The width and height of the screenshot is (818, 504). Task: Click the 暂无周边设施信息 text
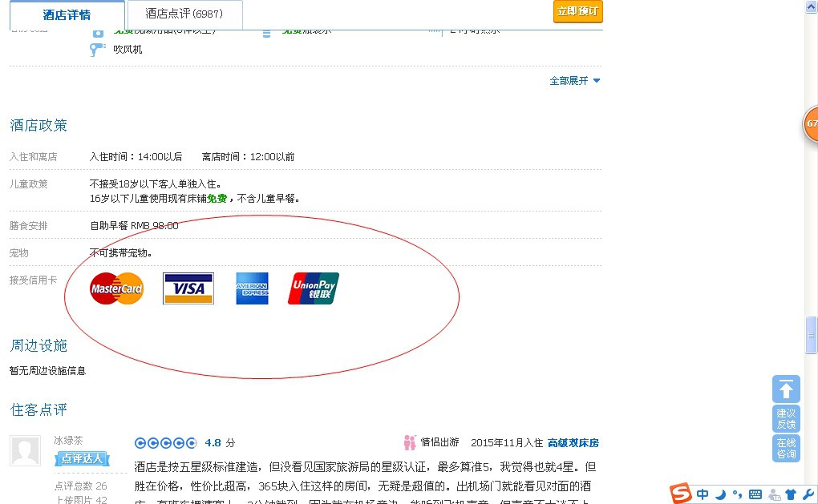(x=47, y=370)
